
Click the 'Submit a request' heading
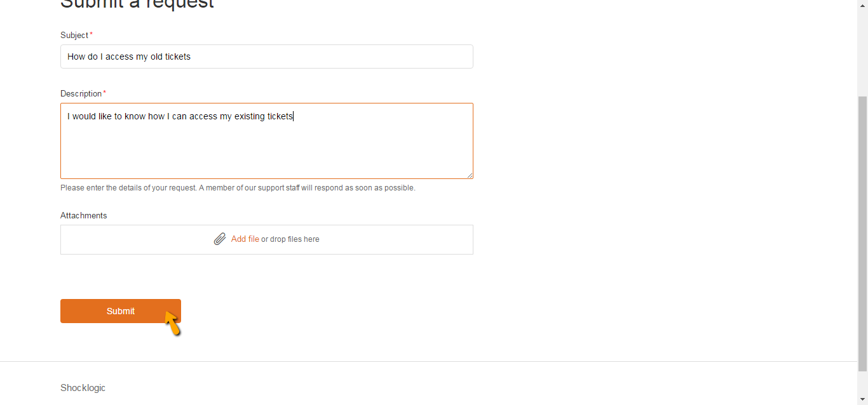point(137,4)
